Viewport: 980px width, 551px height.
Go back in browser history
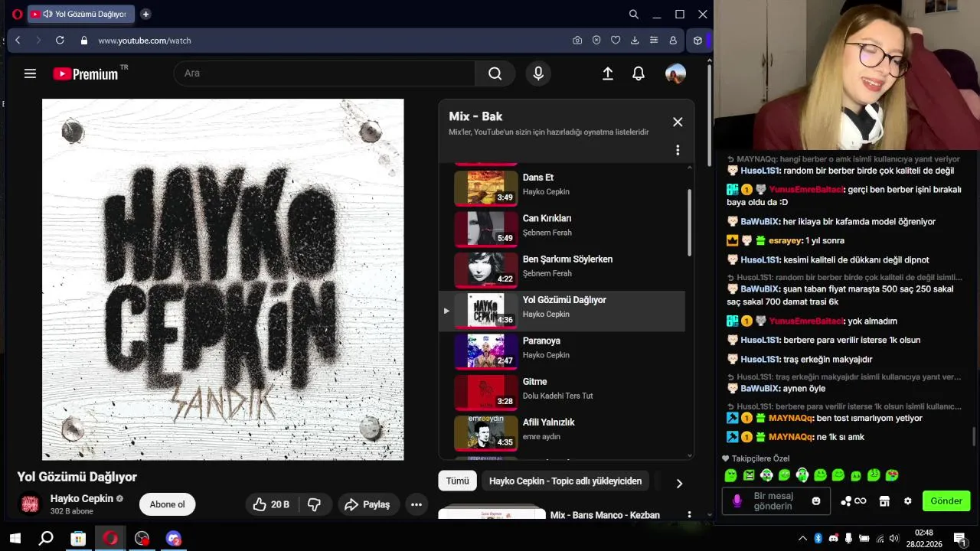tap(18, 41)
